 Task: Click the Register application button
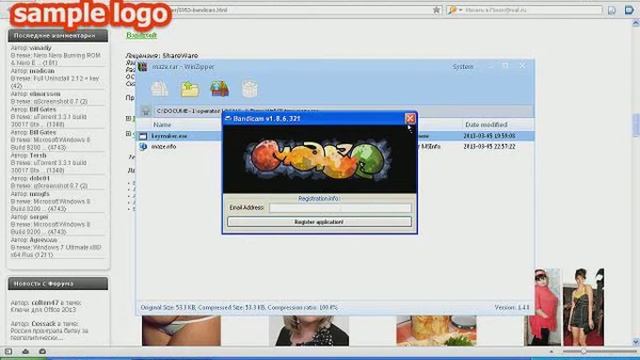pyautogui.click(x=319, y=222)
